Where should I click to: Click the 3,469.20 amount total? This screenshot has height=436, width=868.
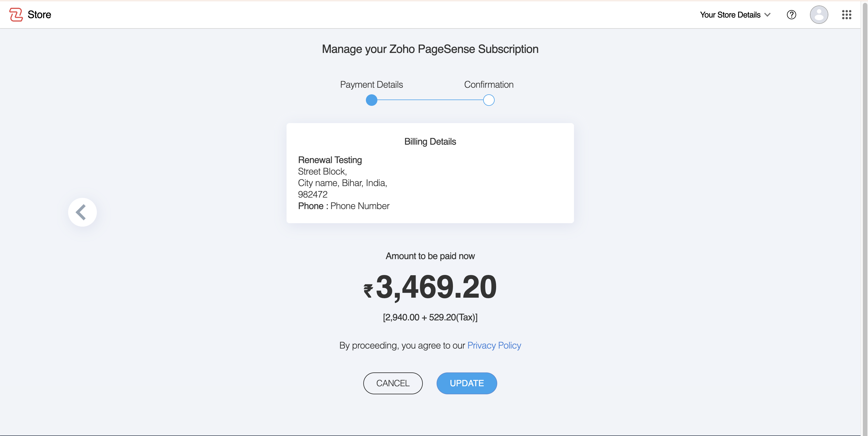(x=436, y=287)
